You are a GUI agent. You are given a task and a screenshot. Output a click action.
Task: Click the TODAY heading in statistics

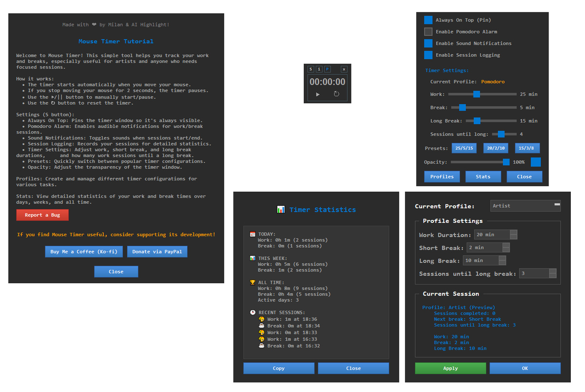(x=267, y=234)
